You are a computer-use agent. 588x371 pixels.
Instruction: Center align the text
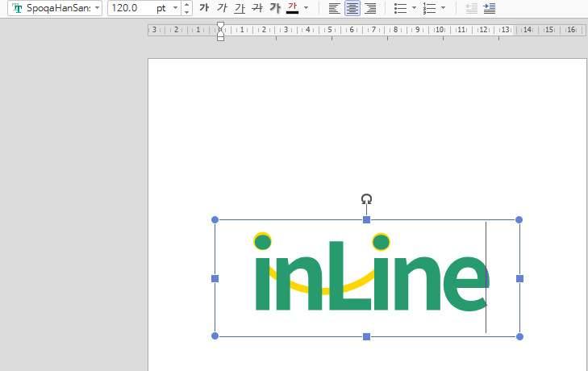tap(352, 8)
